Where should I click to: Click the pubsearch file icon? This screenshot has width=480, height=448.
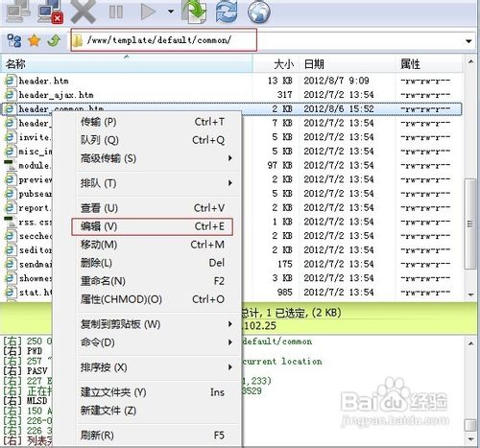(x=10, y=194)
